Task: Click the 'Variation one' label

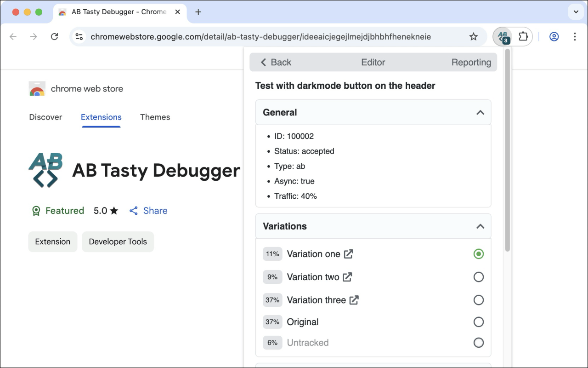Action: pos(313,254)
